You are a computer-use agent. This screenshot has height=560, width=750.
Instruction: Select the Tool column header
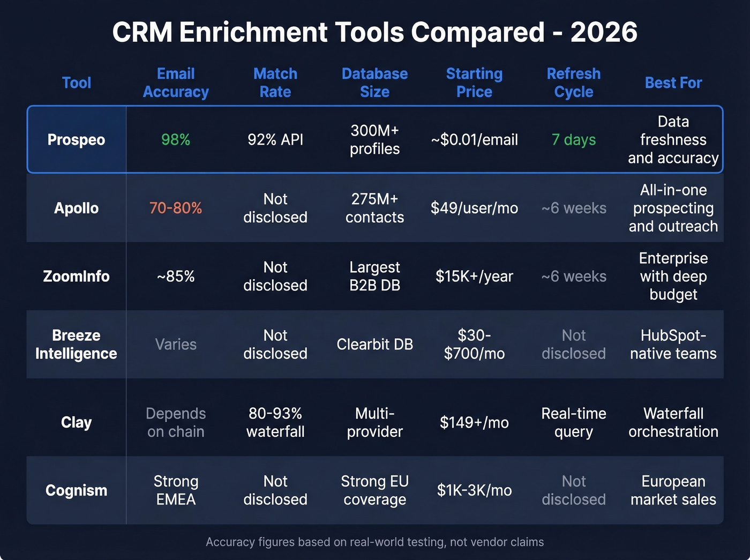76,83
